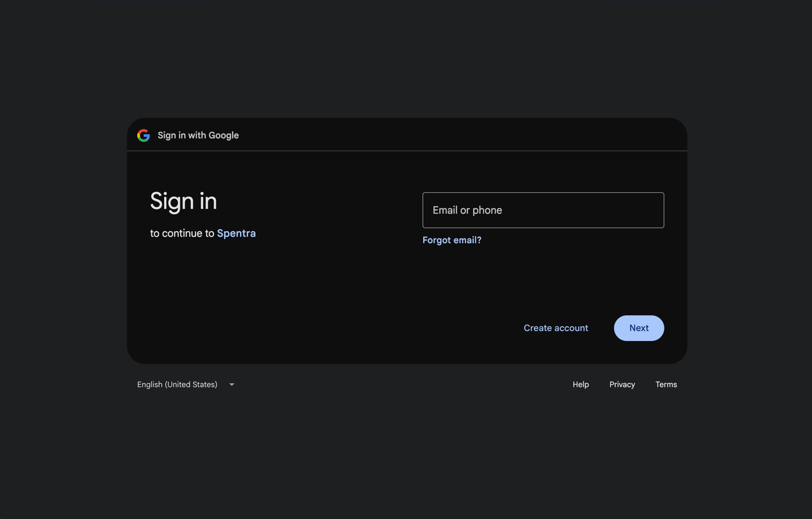Click the Next button
This screenshot has width=812, height=519.
pos(639,328)
